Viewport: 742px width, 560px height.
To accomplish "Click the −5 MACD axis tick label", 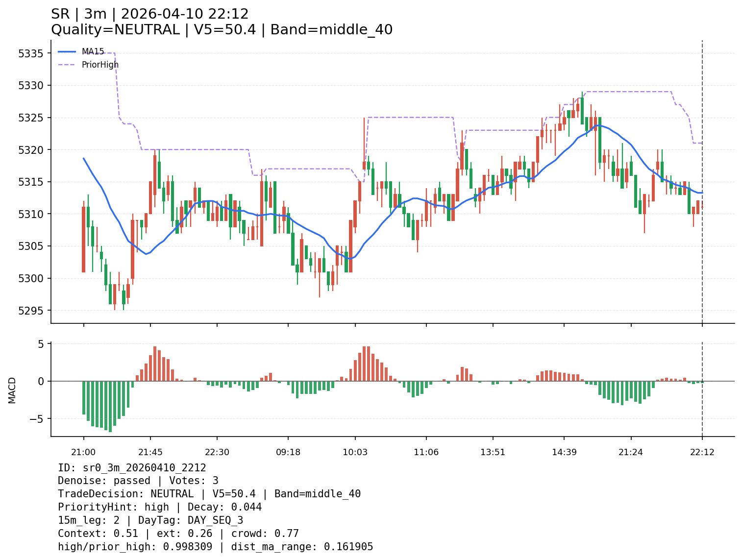I will click(x=37, y=419).
